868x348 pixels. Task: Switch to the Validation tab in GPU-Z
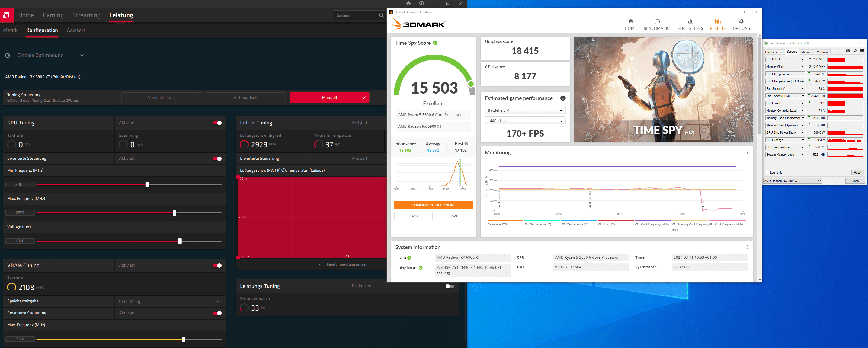pos(823,52)
